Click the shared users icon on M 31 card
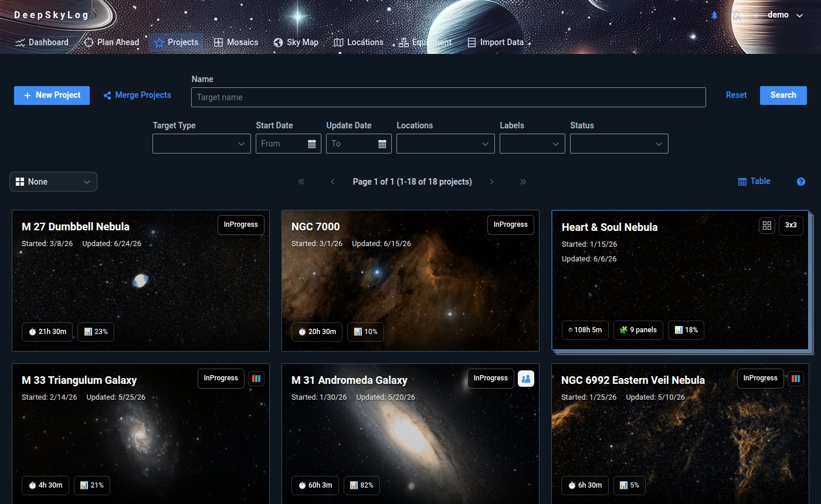This screenshot has height=504, width=821. pos(525,379)
